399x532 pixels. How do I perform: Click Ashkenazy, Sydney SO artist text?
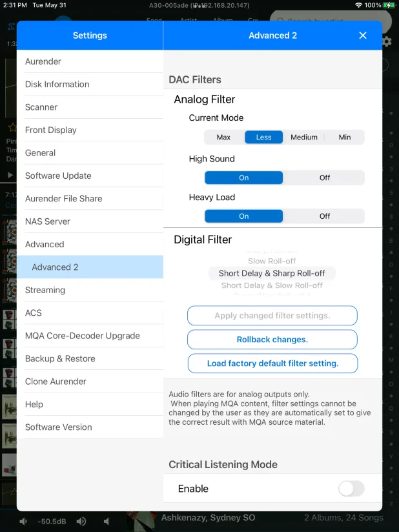(208, 518)
